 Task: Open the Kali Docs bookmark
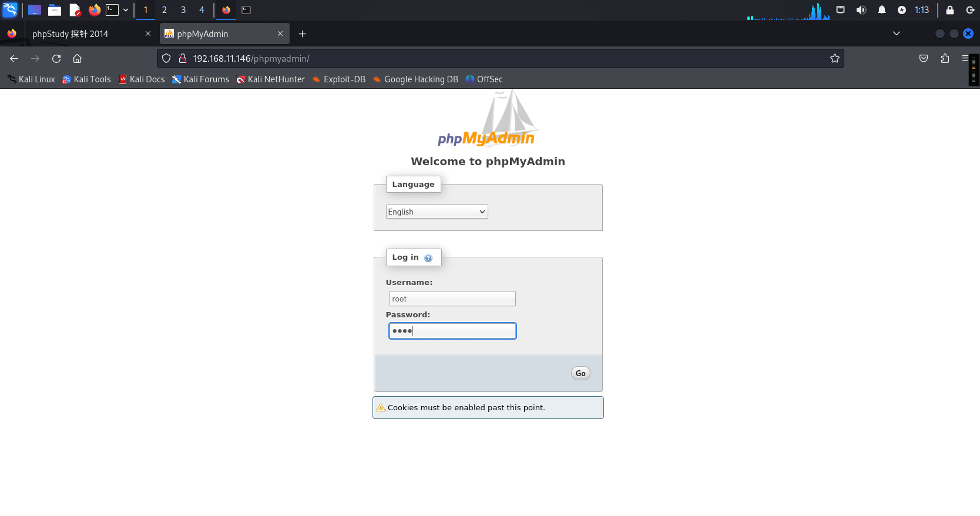tap(142, 79)
